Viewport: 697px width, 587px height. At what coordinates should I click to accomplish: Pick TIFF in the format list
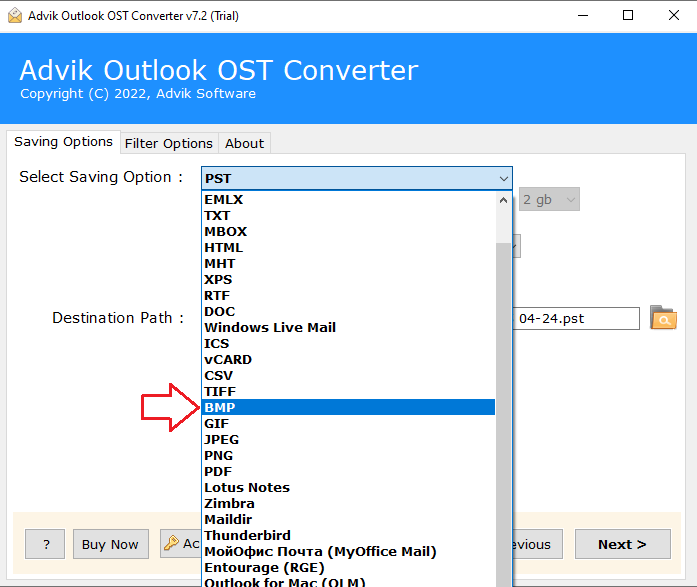point(348,391)
